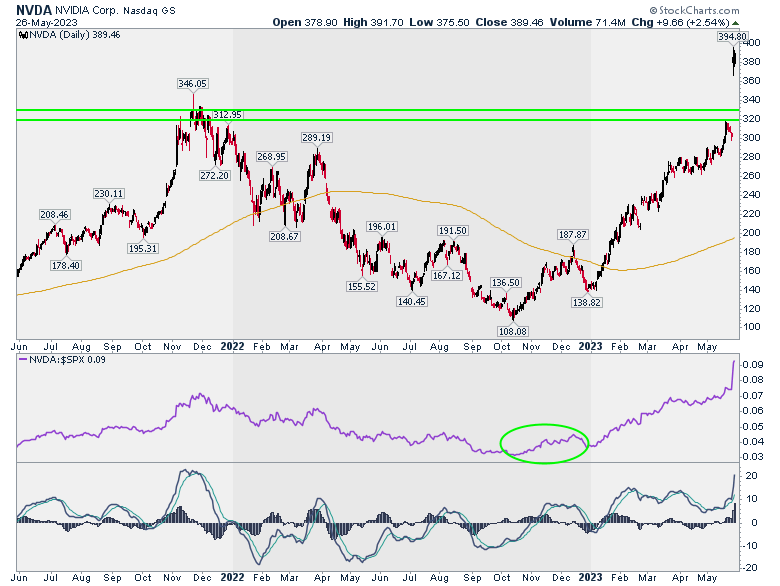Click the NVDA (Daily) 389.46 legend
Viewport: 780px width, 586px height.
(x=75, y=35)
